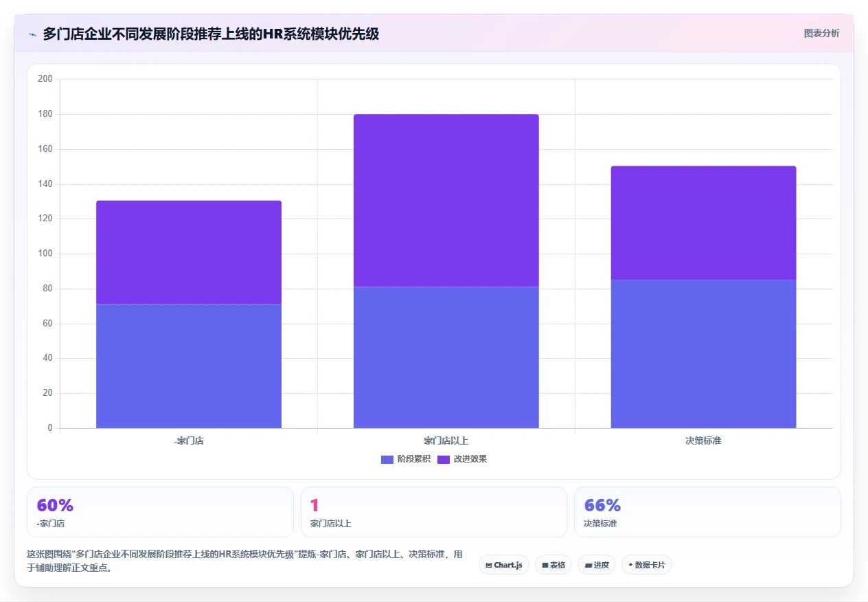Image resolution: width=868 pixels, height=602 pixels.
Task: Click the -家门店 caption under 60%
Action: coord(51,524)
